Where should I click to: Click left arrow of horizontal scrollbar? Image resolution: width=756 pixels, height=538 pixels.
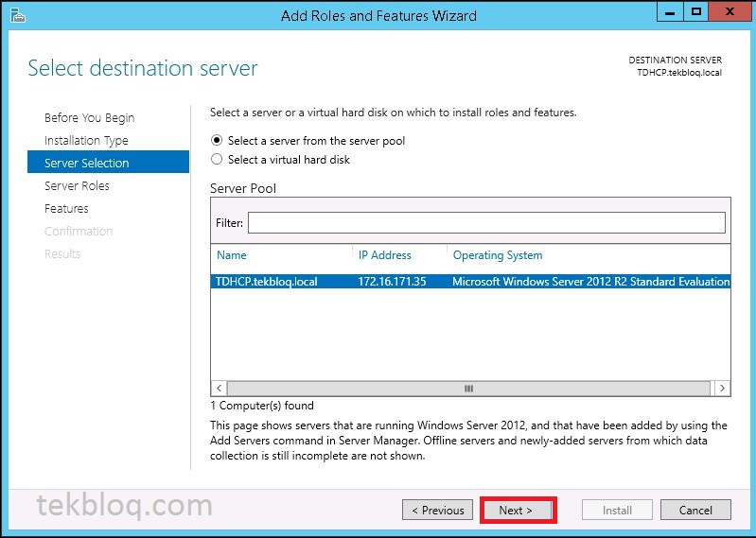(219, 389)
